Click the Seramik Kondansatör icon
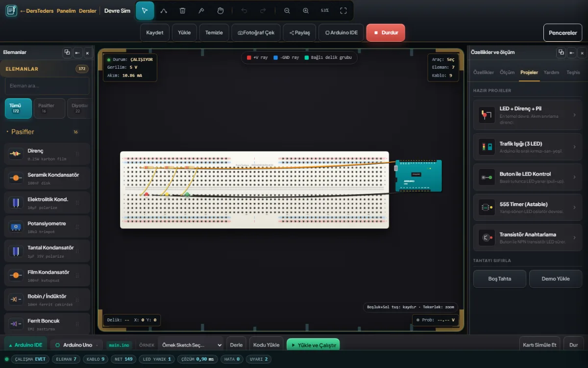The image size is (588, 368). point(16,178)
